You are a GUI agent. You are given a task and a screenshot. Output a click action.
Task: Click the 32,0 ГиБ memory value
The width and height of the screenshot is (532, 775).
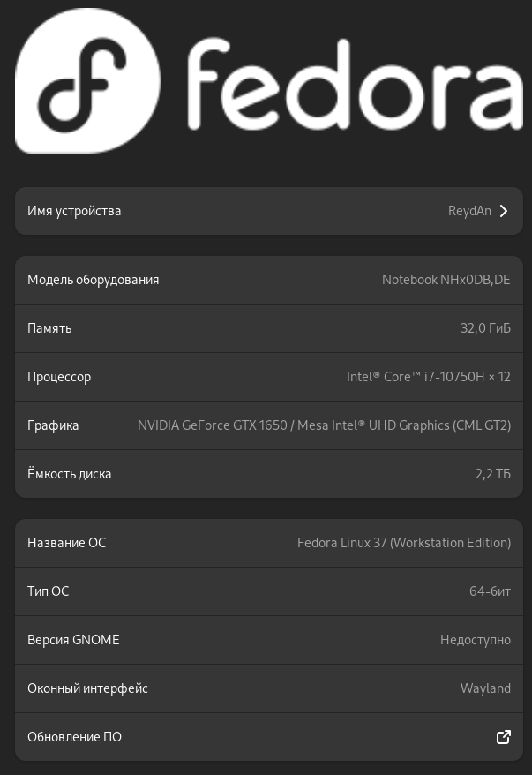(x=485, y=328)
